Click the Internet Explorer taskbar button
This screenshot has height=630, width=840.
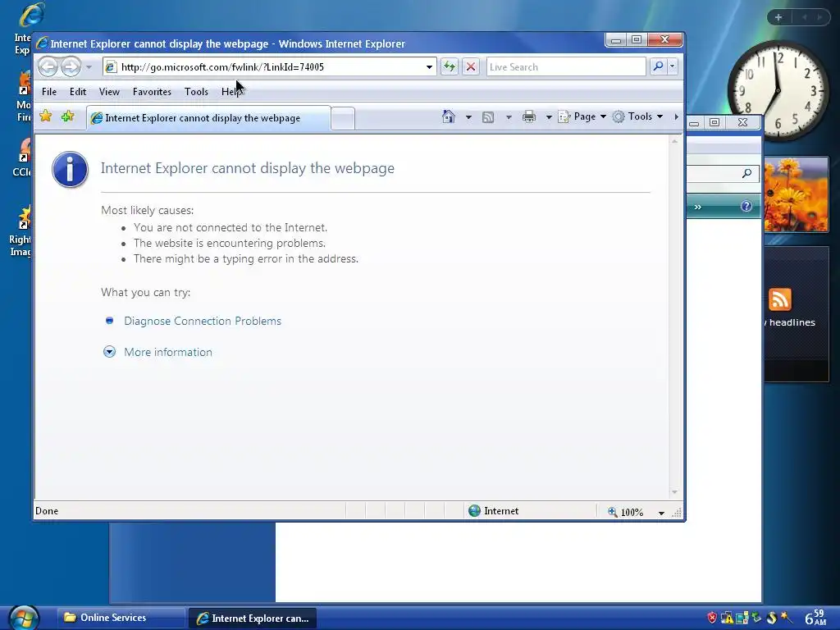pos(253,619)
